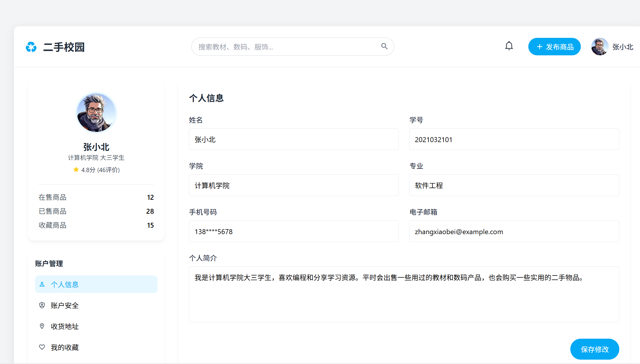
Task: Click the header user avatar
Action: pos(599,47)
